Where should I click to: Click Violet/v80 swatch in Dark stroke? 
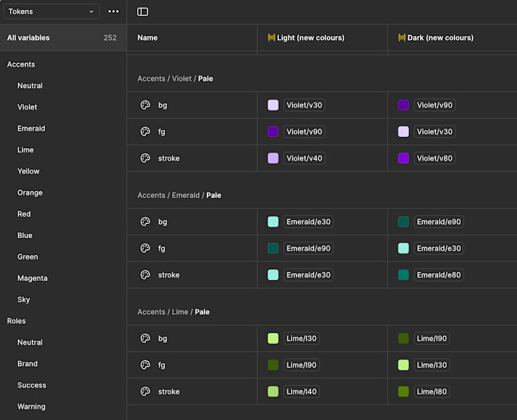point(403,159)
